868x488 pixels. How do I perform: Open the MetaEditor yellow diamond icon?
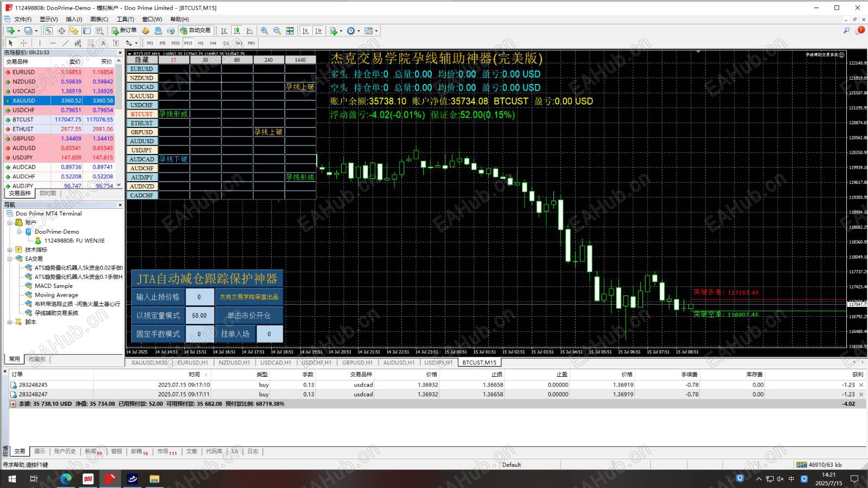point(145,31)
